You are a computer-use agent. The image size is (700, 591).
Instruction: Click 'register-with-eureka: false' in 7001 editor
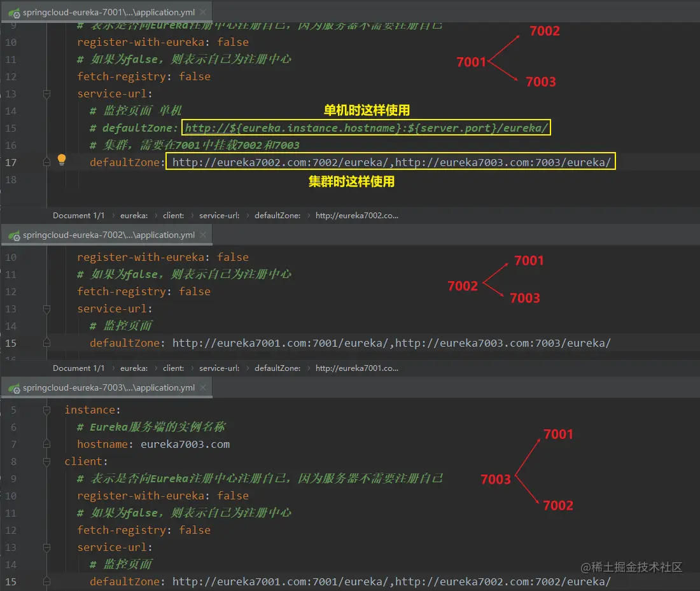point(162,43)
